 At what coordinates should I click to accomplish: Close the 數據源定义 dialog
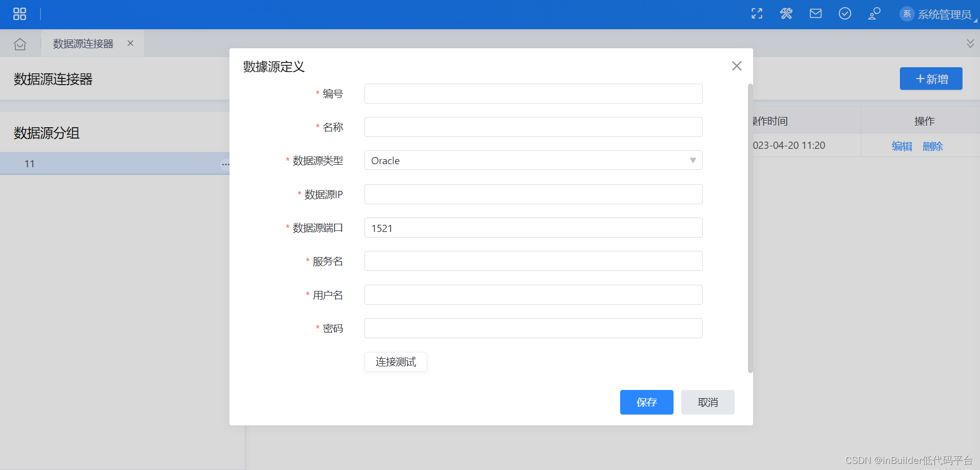737,66
